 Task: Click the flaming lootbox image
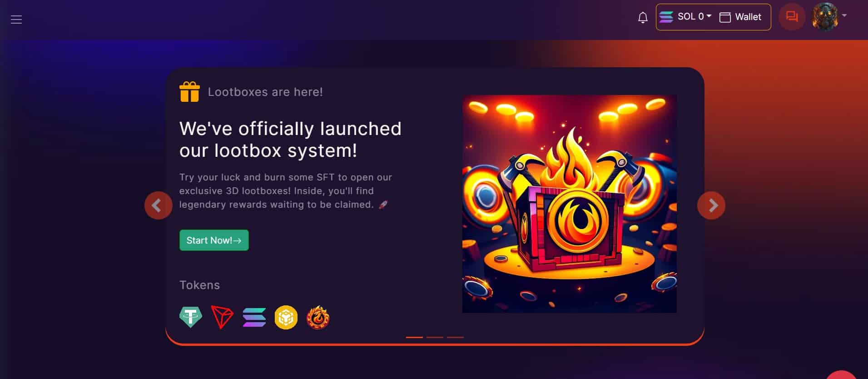pos(570,204)
